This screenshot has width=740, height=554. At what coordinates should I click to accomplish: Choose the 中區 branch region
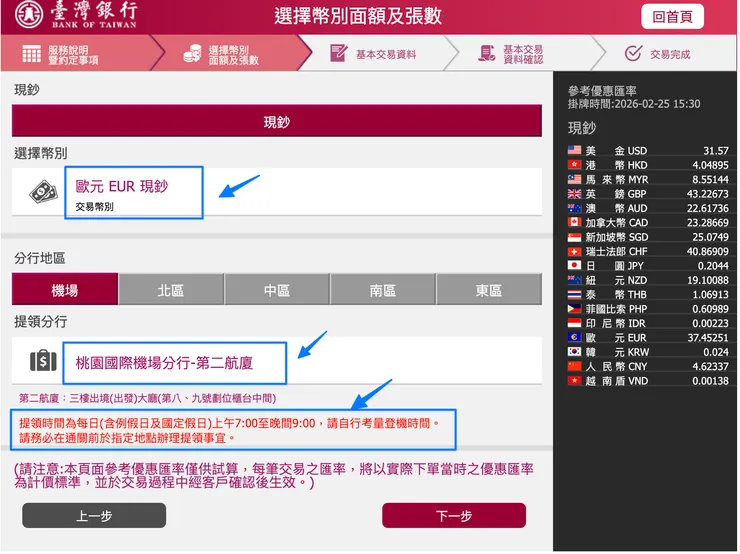point(277,290)
